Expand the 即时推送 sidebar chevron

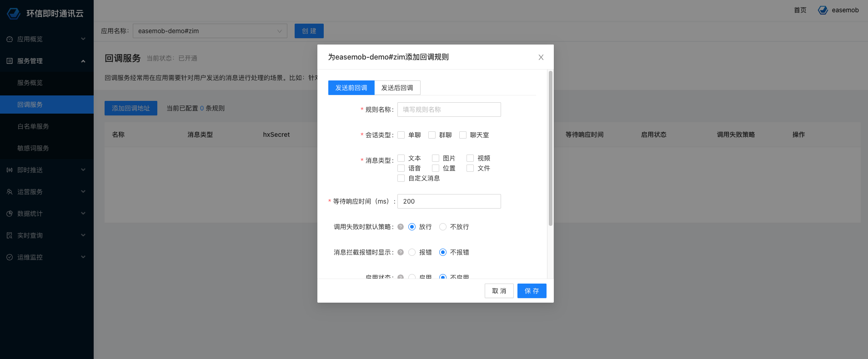[83, 170]
